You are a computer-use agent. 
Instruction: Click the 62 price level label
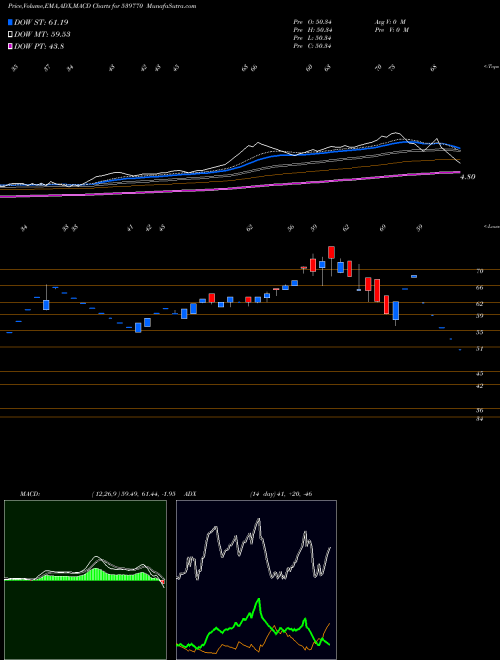(479, 304)
